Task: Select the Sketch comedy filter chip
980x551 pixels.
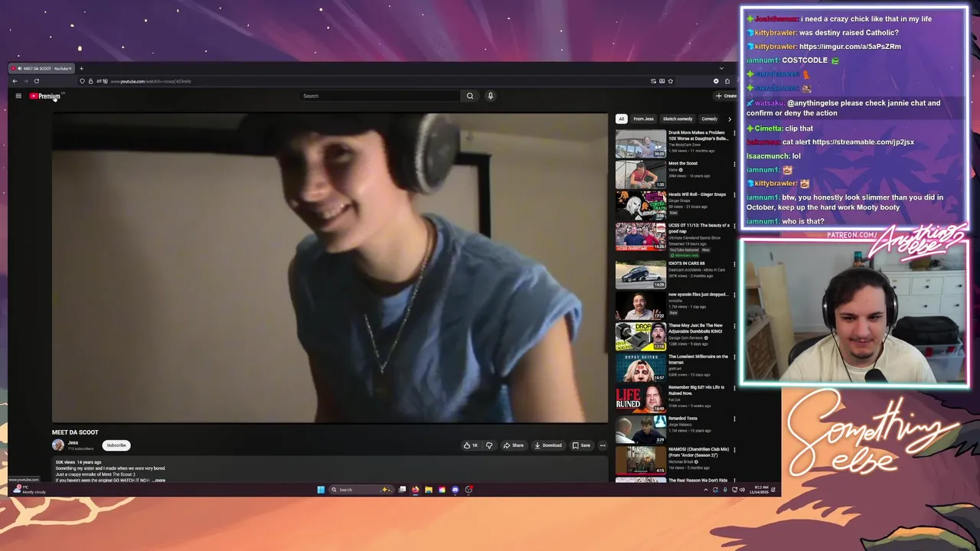Action: click(678, 119)
